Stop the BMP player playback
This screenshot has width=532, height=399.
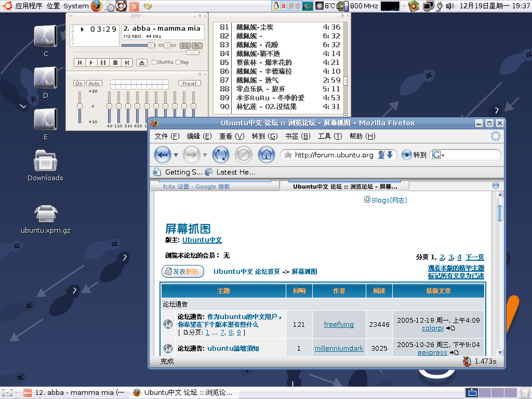[x=115, y=62]
